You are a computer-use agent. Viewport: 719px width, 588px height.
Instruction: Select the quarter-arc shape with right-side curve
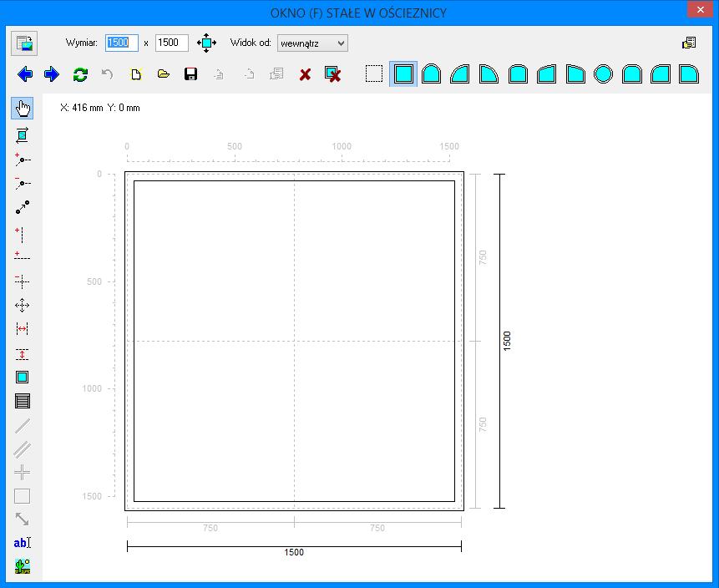[489, 73]
